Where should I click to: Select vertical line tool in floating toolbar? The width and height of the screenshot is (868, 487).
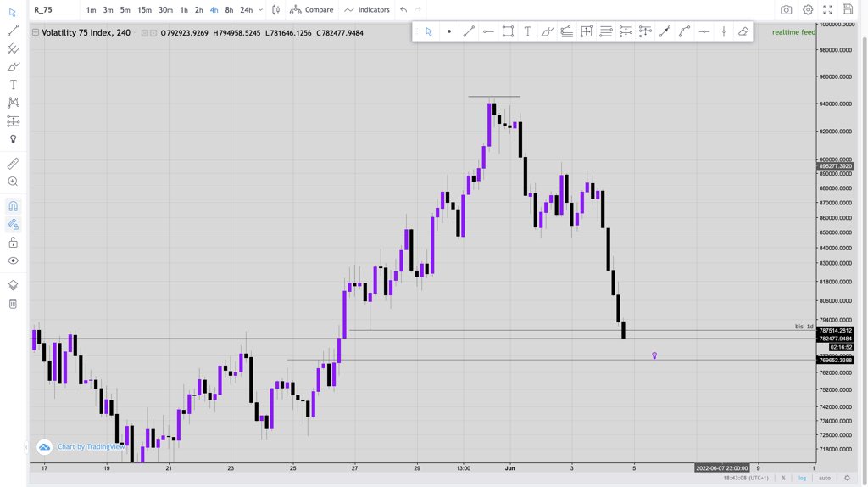[724, 32]
